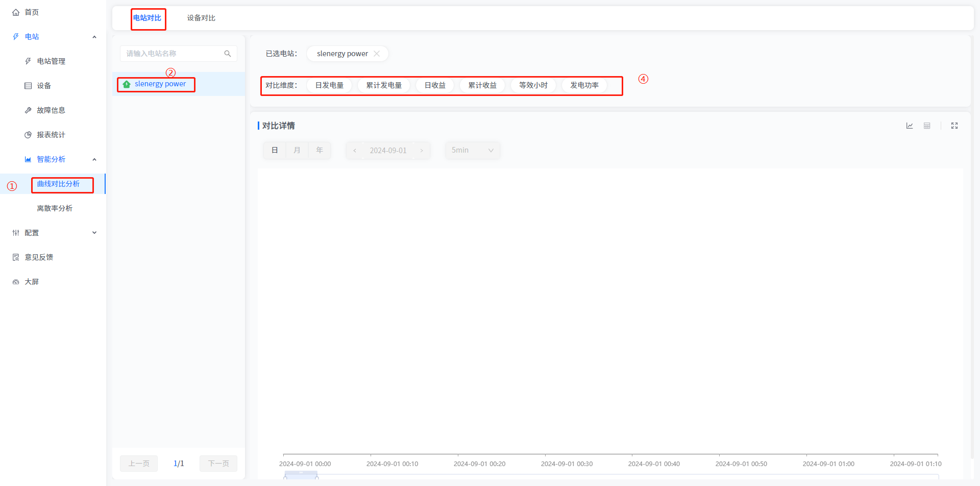Toggle the 累计收益 comparison dimension
Viewport: 980px width, 486px height.
(482, 85)
